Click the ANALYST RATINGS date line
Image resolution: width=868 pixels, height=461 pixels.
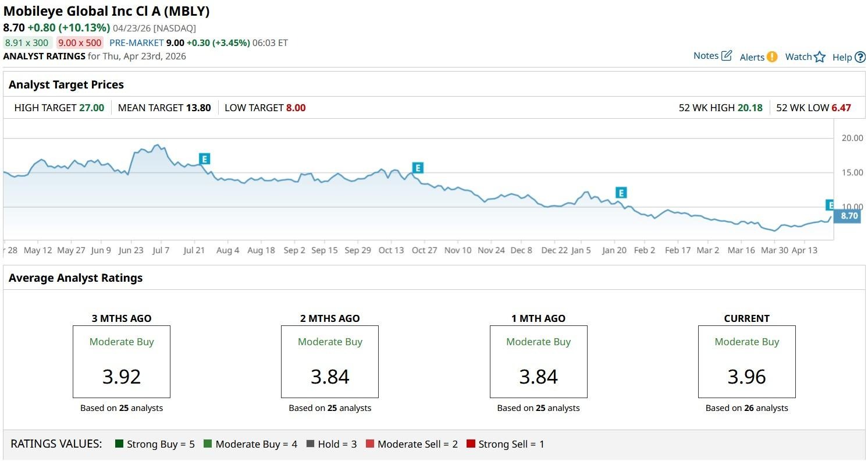click(95, 56)
